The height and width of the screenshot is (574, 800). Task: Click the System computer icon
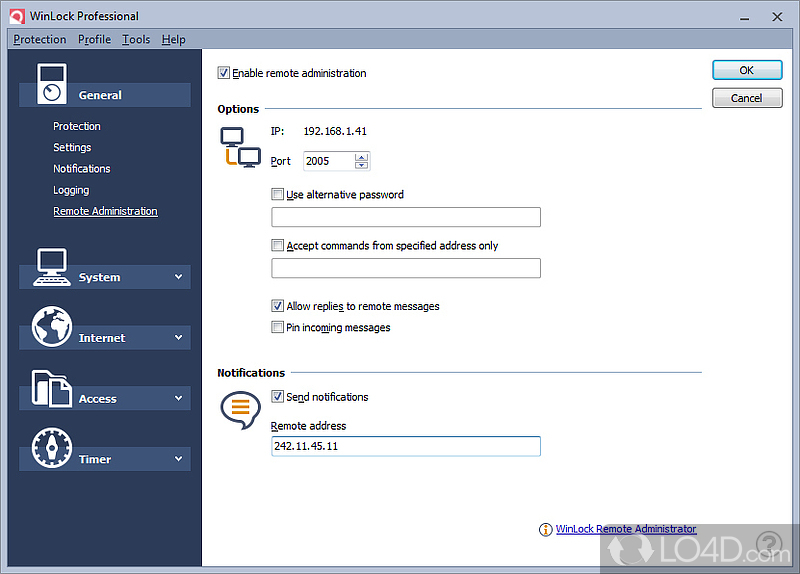coord(52,267)
